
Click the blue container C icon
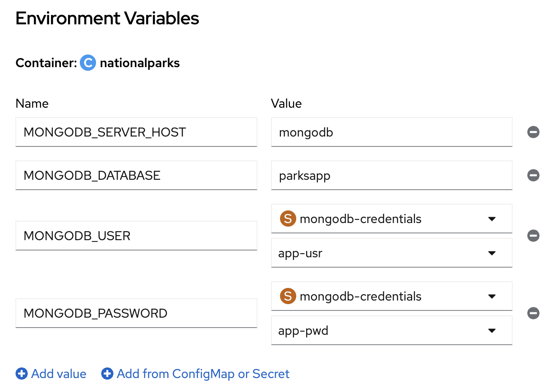(88, 63)
